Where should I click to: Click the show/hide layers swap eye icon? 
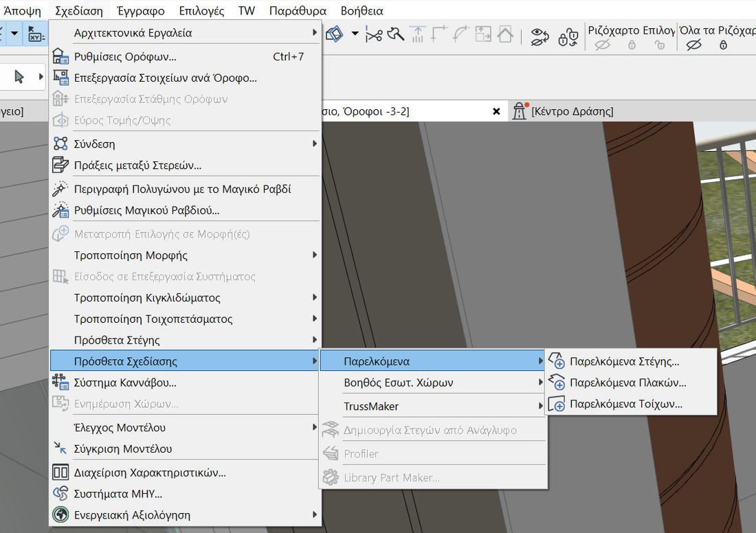[541, 36]
